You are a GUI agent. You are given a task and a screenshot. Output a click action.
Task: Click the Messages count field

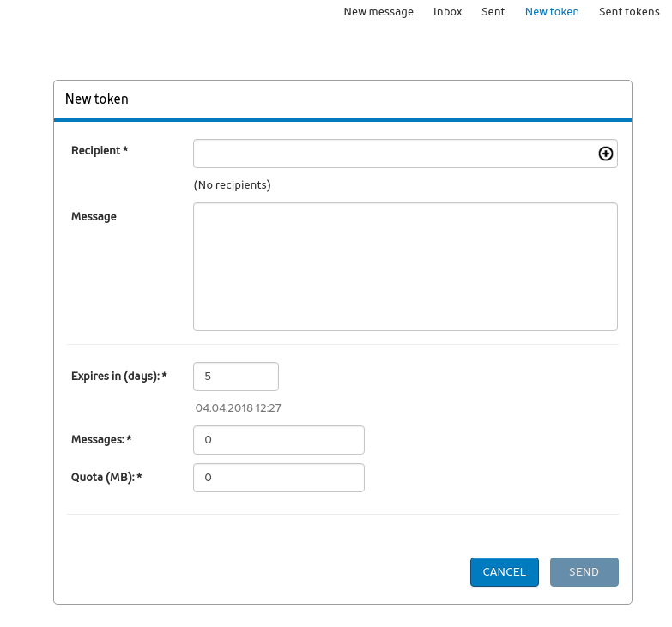click(279, 440)
